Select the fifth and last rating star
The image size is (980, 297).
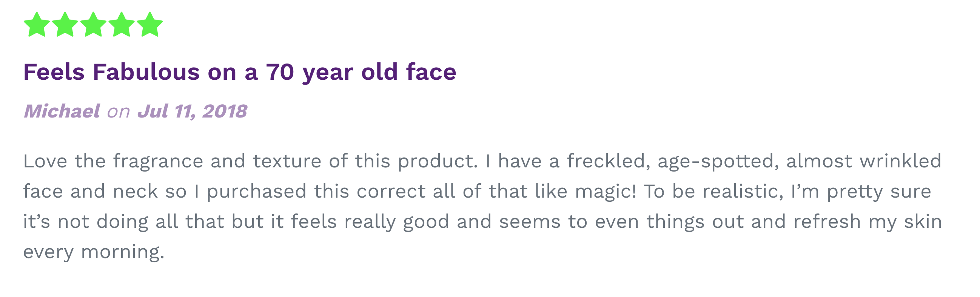pos(149,25)
